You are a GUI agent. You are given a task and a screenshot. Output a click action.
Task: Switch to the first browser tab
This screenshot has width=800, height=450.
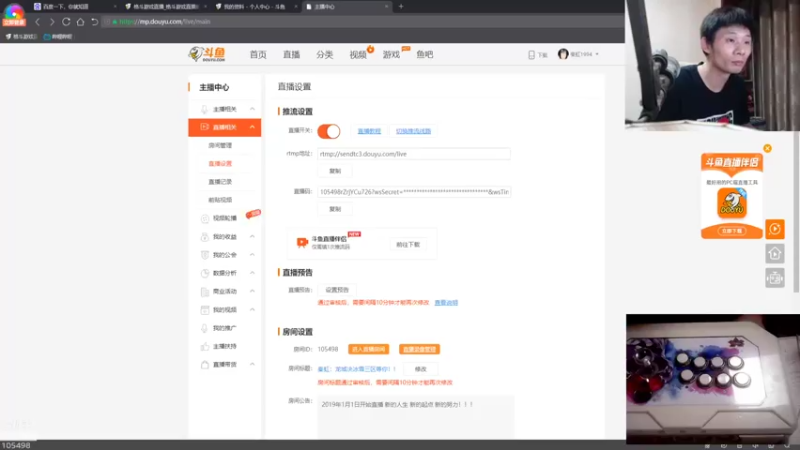coord(74,7)
